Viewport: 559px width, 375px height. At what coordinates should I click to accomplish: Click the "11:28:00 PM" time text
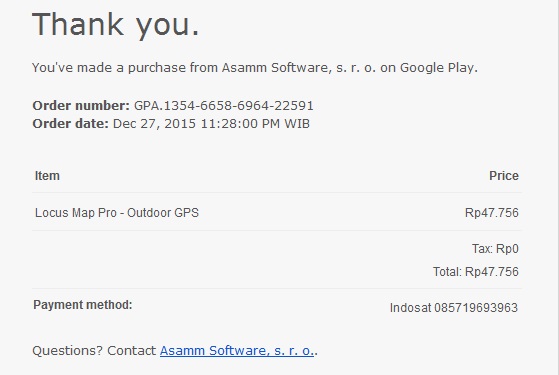[x=240, y=124]
